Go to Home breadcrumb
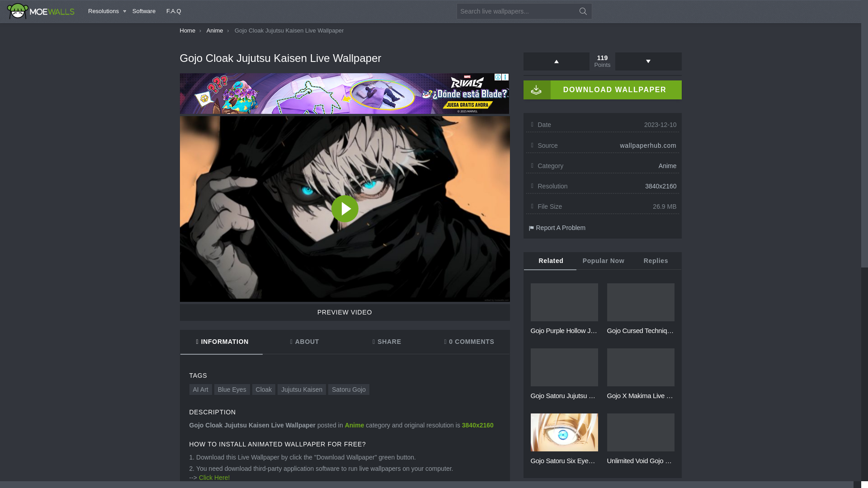Image resolution: width=868 pixels, height=488 pixels. (188, 31)
